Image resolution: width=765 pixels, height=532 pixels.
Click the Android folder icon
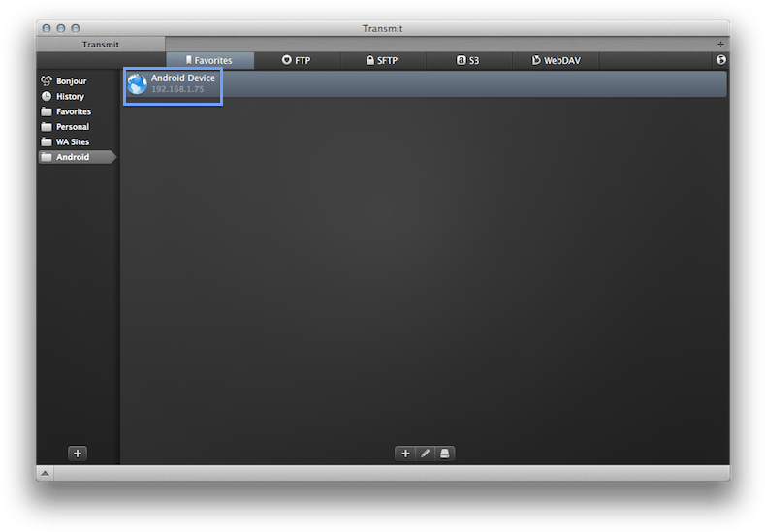[47, 157]
